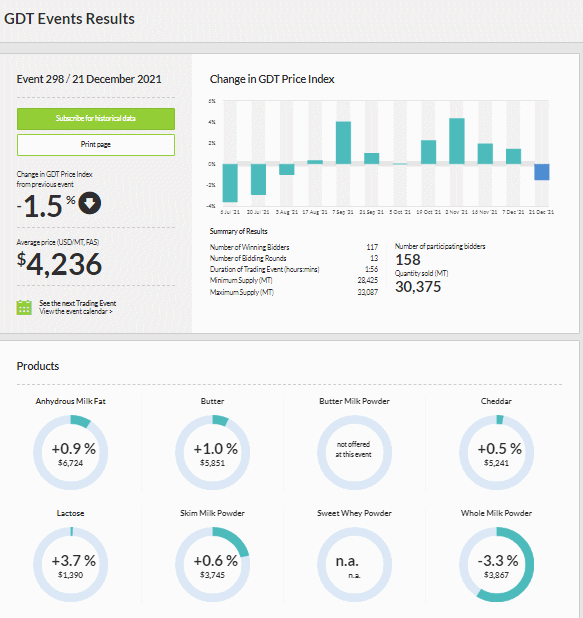Click the Print page button

(96, 145)
